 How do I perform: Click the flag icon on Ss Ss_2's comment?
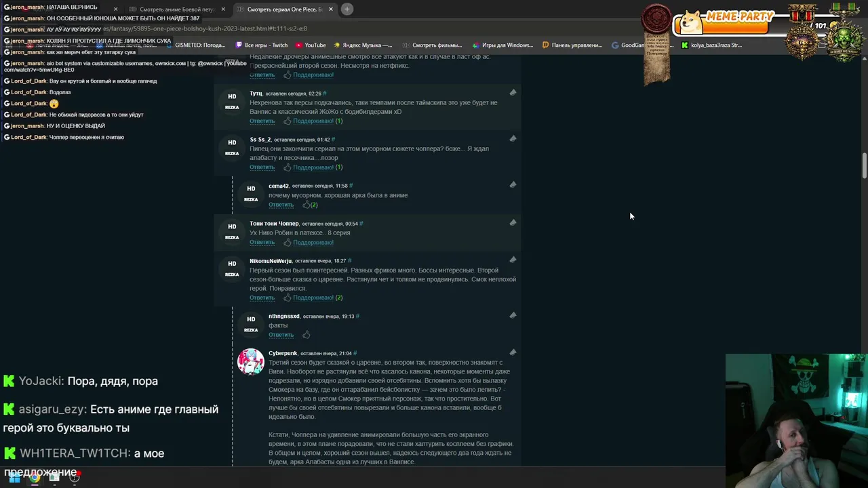tap(513, 138)
